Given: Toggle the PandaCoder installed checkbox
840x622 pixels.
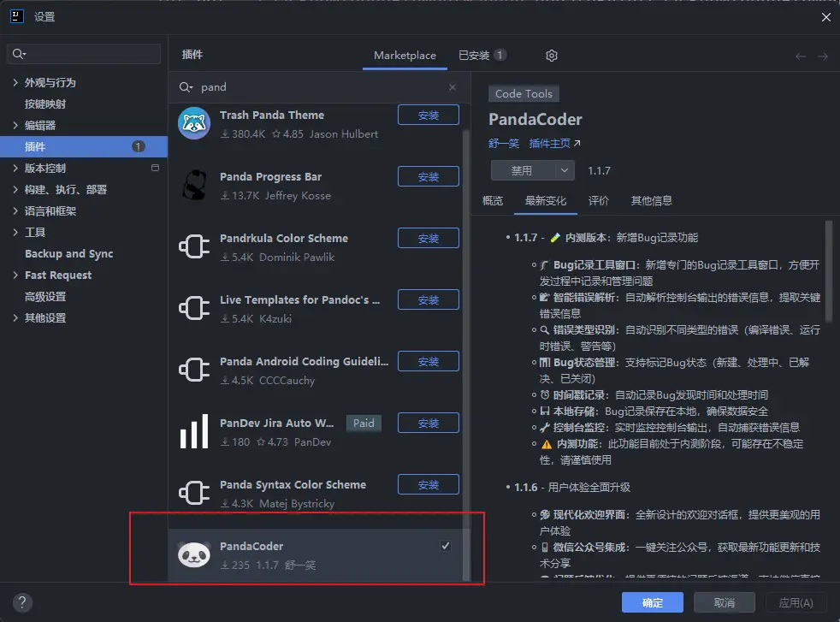Looking at the screenshot, I should tap(446, 545).
